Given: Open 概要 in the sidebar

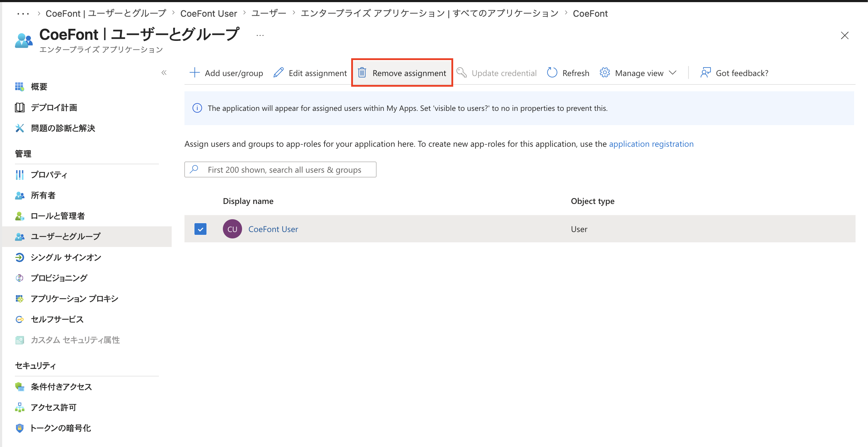Looking at the screenshot, I should [39, 87].
